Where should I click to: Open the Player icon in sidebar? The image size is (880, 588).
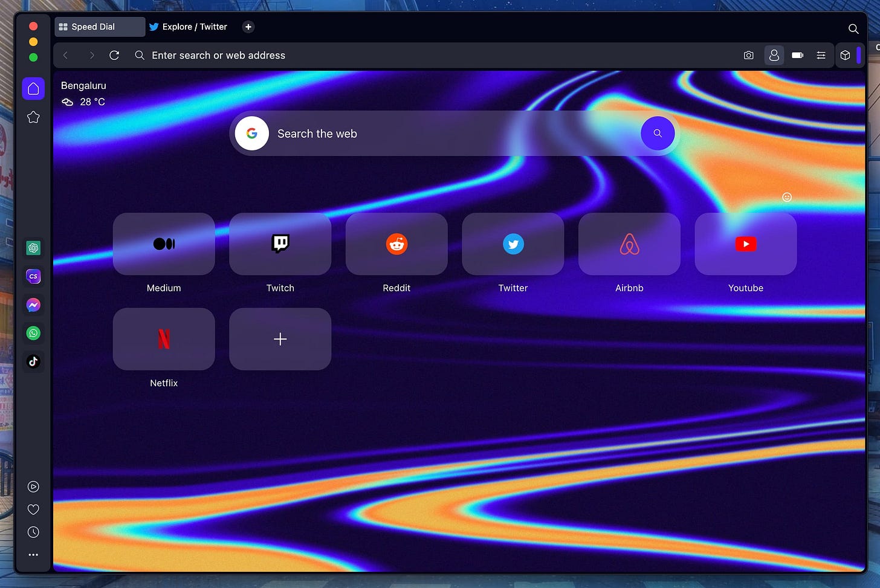point(33,486)
